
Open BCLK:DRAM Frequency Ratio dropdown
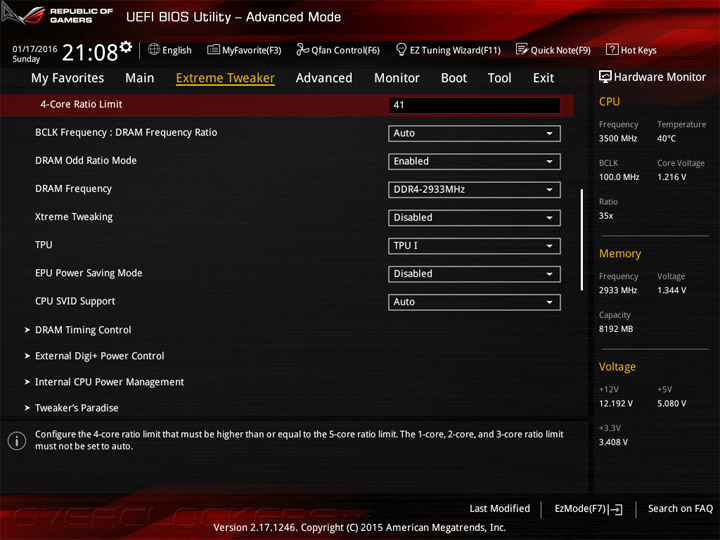pos(474,133)
